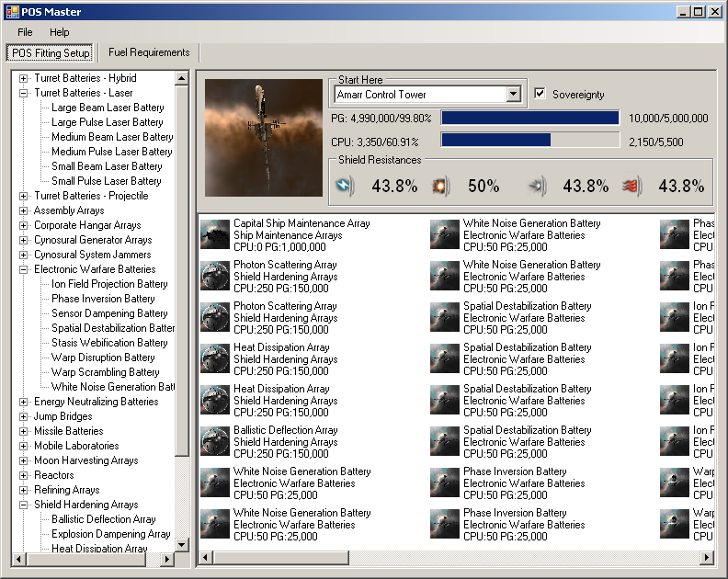
Task: Click the EM shield resistance icon
Action: [345, 187]
